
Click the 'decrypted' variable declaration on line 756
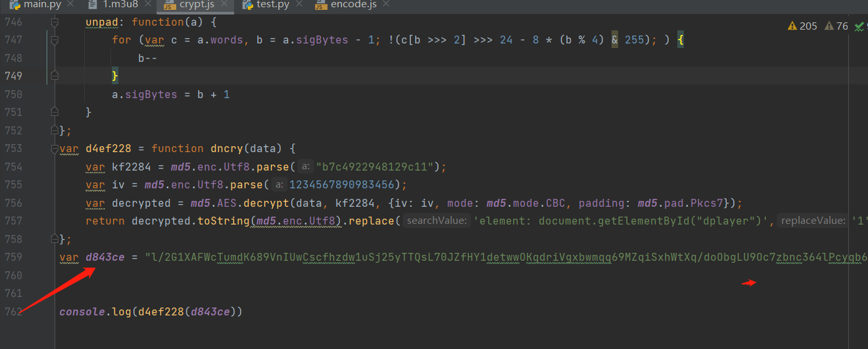tap(141, 203)
